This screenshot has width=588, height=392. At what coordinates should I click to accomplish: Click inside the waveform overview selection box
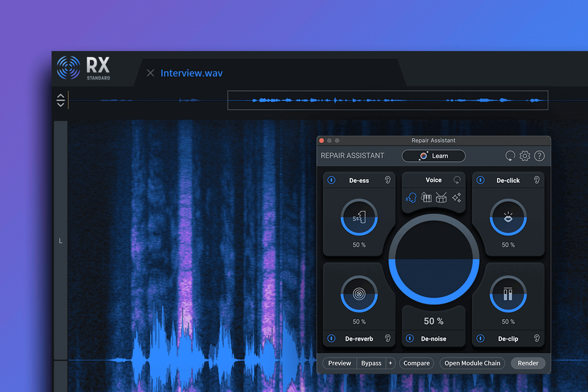pyautogui.click(x=388, y=100)
